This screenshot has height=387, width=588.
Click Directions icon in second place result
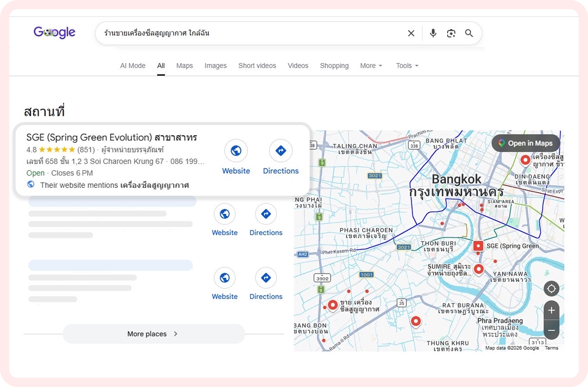[266, 214]
